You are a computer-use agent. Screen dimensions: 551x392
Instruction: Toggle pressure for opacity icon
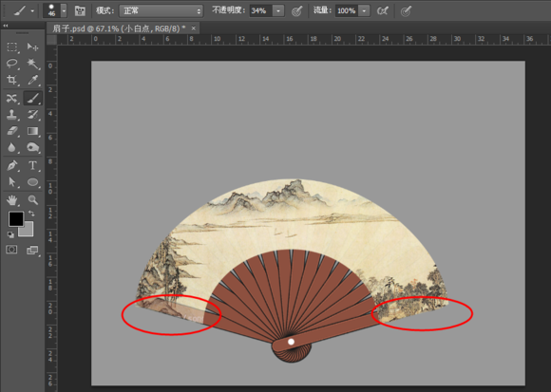[297, 11]
